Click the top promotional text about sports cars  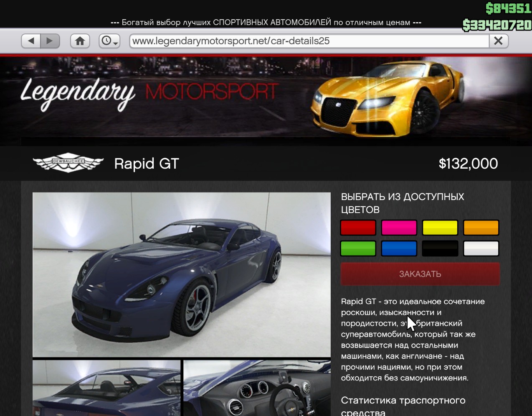click(266, 23)
